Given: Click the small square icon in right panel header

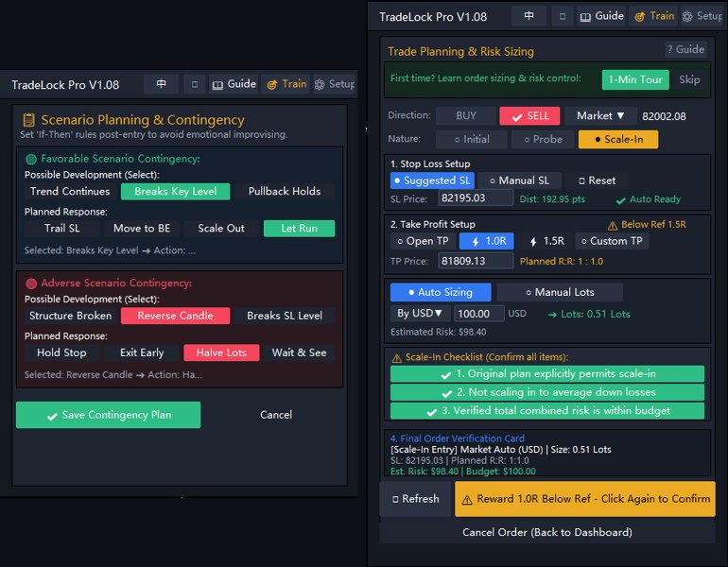Looking at the screenshot, I should (563, 16).
